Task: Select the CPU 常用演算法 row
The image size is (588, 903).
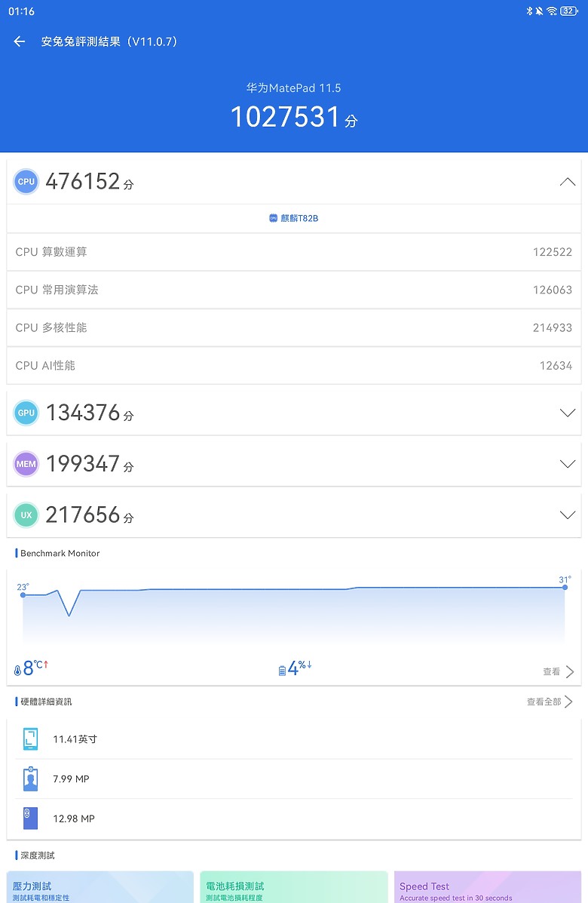Action: coord(294,290)
